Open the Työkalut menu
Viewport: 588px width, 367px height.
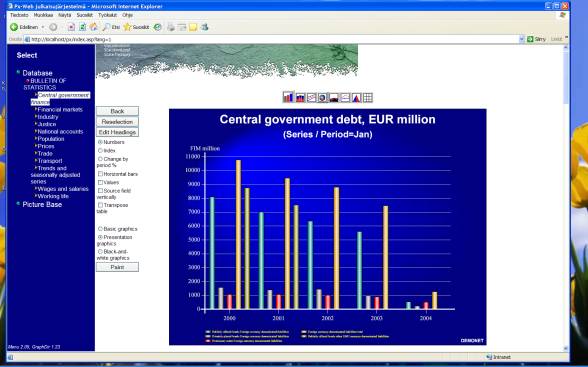[107, 15]
